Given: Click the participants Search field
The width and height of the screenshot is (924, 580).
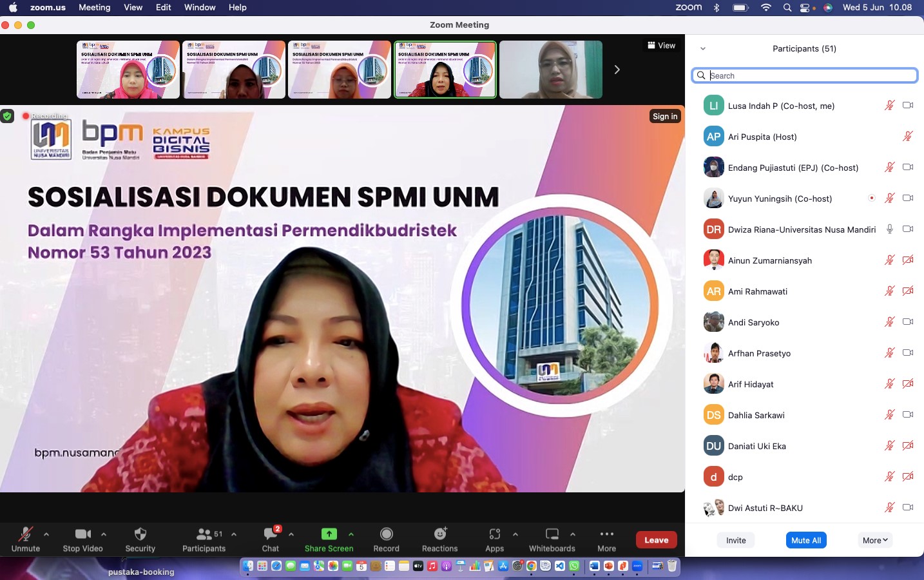Looking at the screenshot, I should (x=805, y=75).
